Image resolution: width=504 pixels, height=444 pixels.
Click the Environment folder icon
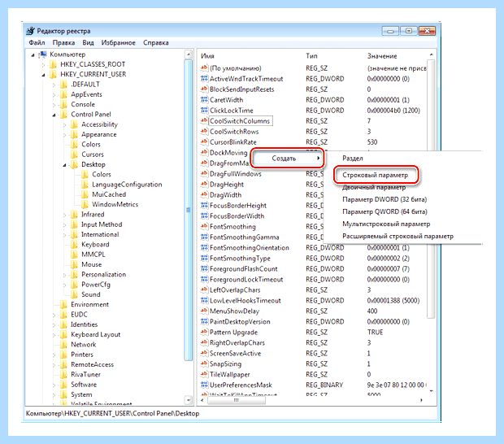click(63, 304)
